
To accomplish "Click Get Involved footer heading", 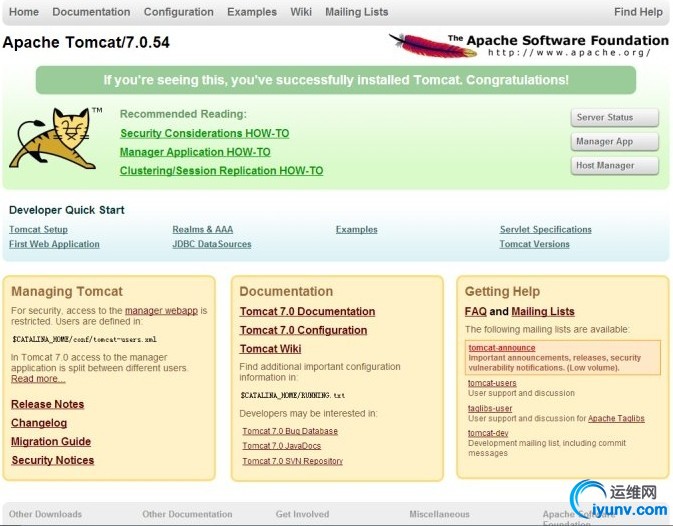I will [303, 514].
